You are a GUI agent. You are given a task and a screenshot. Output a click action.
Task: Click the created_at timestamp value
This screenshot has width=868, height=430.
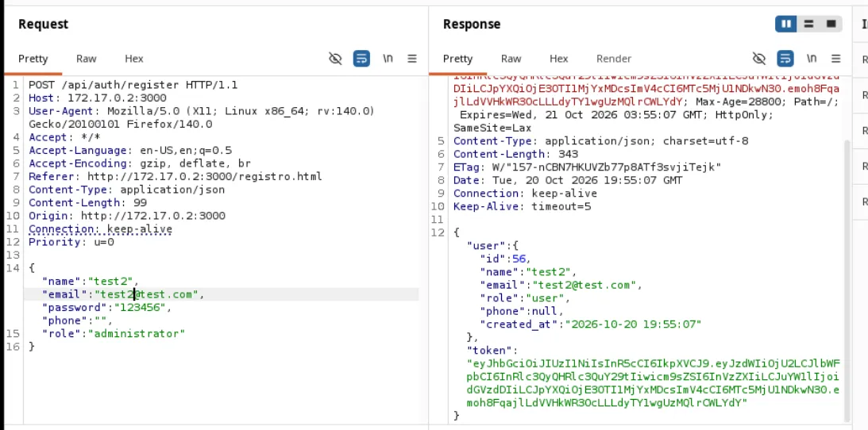632,324
